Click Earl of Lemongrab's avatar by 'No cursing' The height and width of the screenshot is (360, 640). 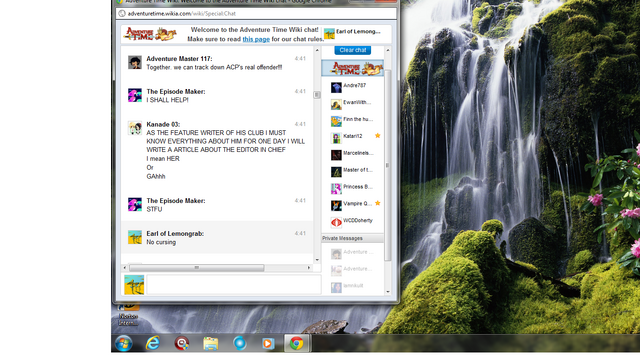pyautogui.click(x=135, y=237)
